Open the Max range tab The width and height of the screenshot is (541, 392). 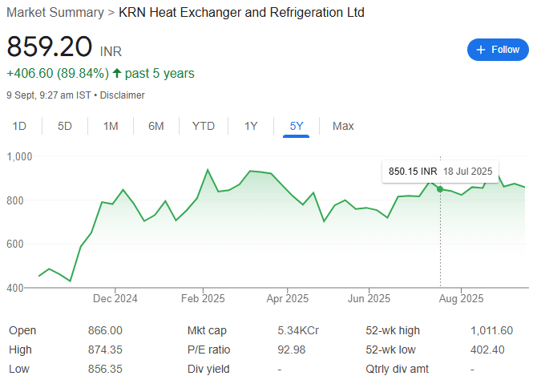tap(343, 126)
